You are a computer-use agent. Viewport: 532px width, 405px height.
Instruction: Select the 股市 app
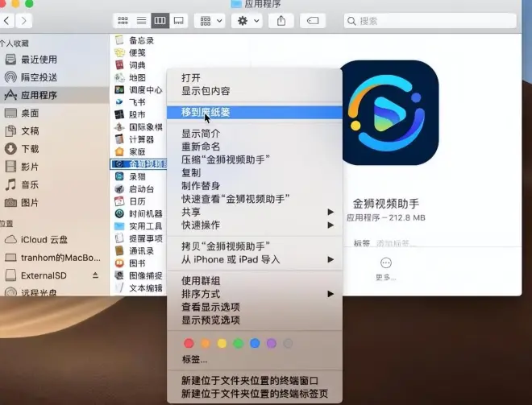131,114
